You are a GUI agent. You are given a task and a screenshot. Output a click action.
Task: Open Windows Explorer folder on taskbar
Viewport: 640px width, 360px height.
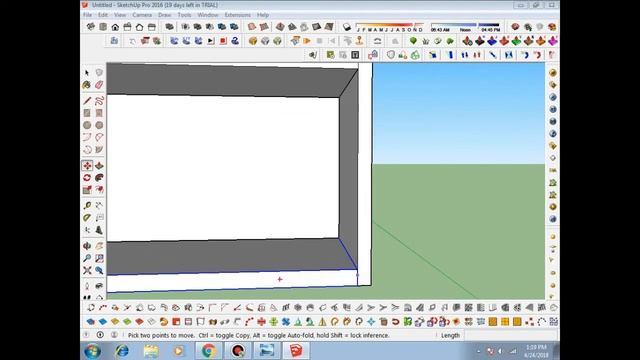pos(151,351)
